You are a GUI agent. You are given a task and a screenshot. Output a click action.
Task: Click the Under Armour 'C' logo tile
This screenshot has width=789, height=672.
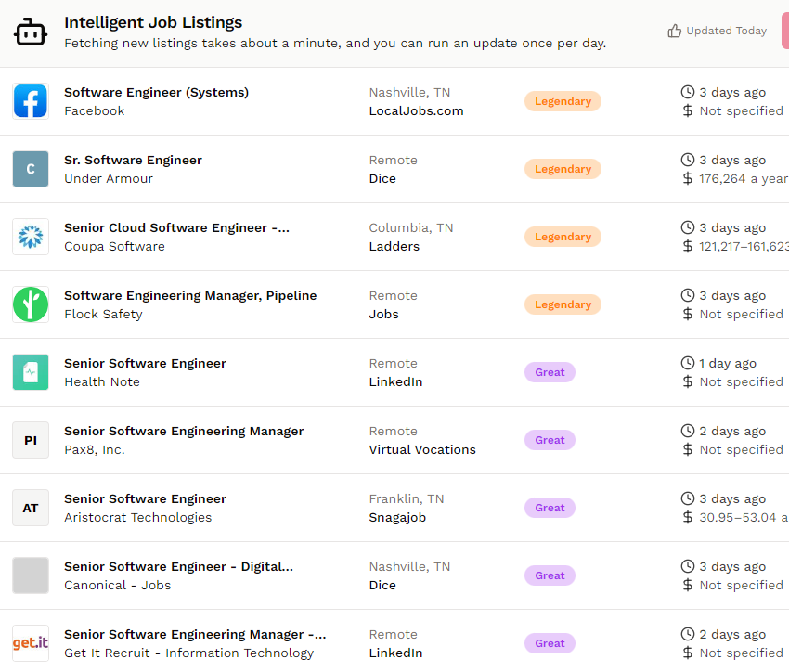click(31, 169)
